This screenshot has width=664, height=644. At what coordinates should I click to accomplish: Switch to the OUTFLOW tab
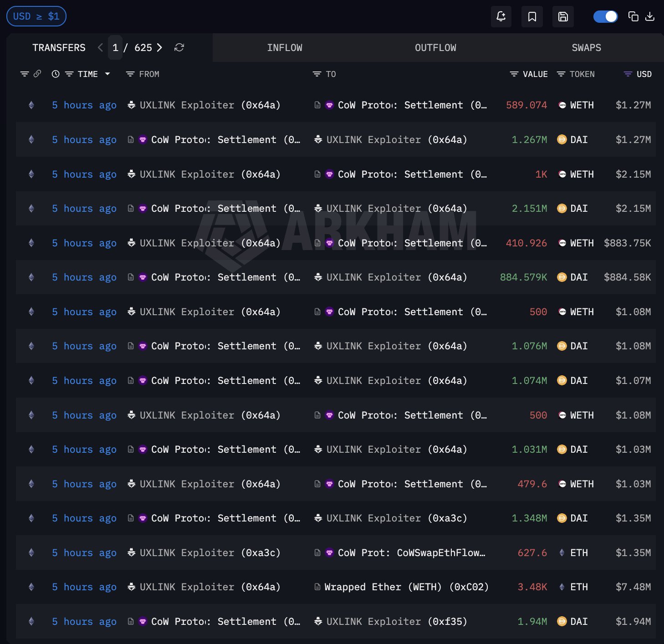click(435, 48)
